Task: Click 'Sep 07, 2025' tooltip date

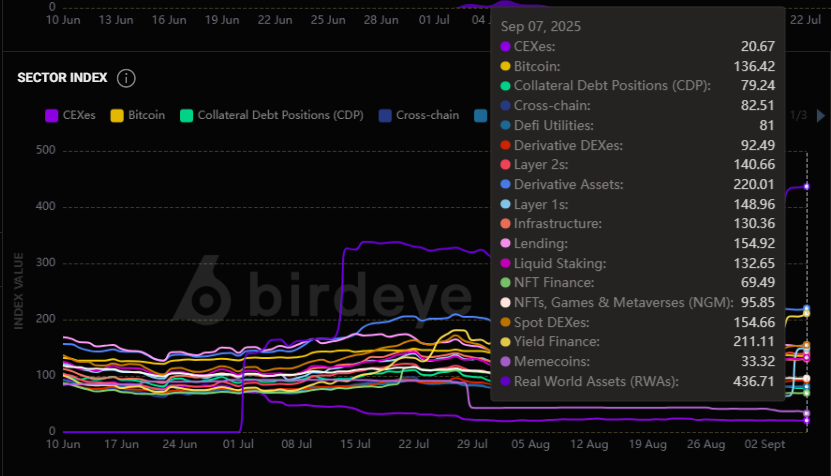Action: pyautogui.click(x=541, y=27)
